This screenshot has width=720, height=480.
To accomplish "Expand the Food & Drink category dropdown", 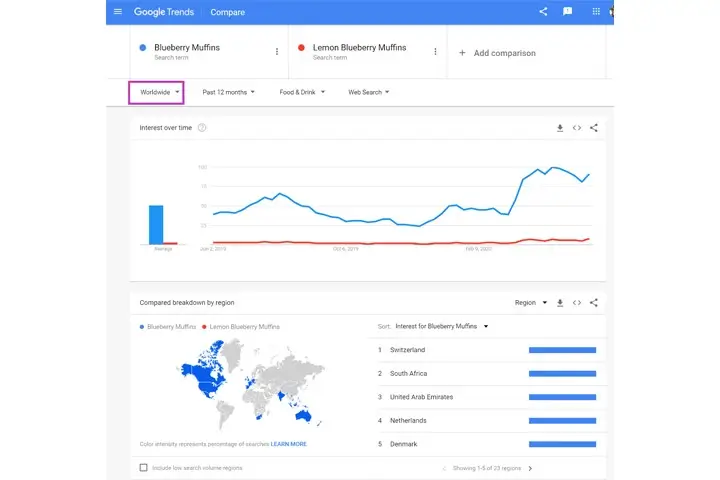I will point(302,92).
